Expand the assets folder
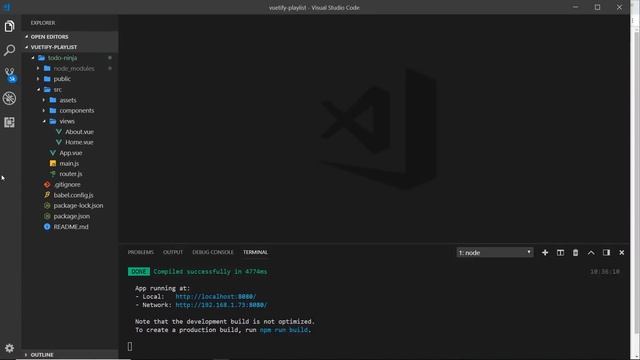The height and width of the screenshot is (360, 640). coord(44,100)
